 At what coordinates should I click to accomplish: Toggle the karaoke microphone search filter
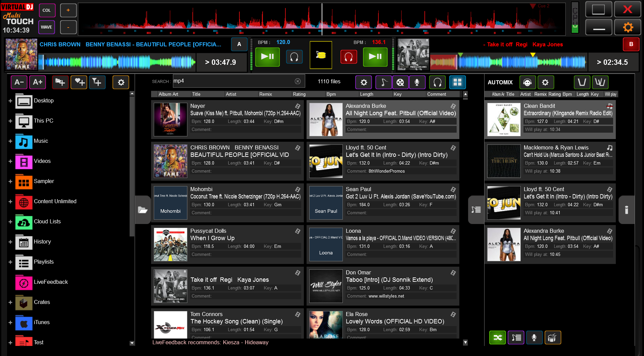click(417, 82)
